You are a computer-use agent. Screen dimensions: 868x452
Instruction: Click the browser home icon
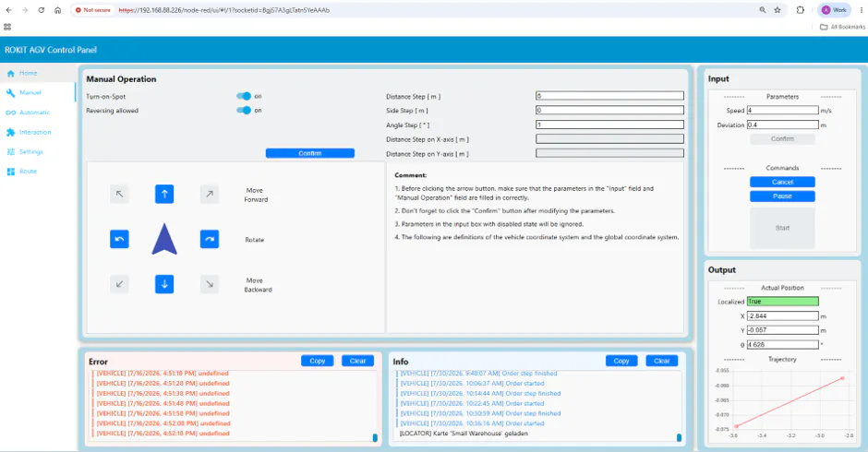(57, 10)
